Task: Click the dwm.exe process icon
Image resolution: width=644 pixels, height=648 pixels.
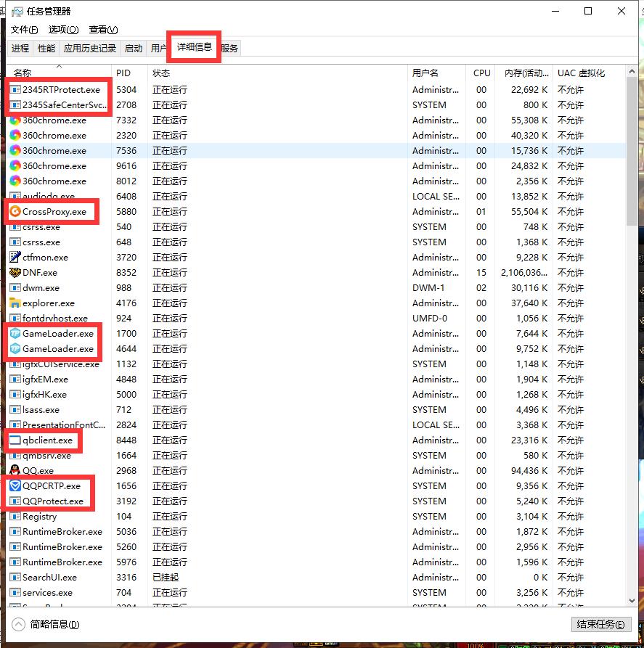Action: [15, 287]
